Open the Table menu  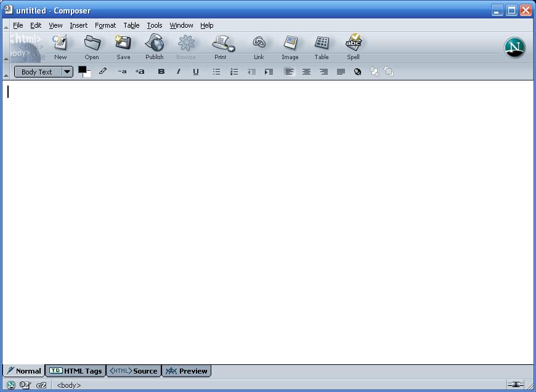coord(131,25)
